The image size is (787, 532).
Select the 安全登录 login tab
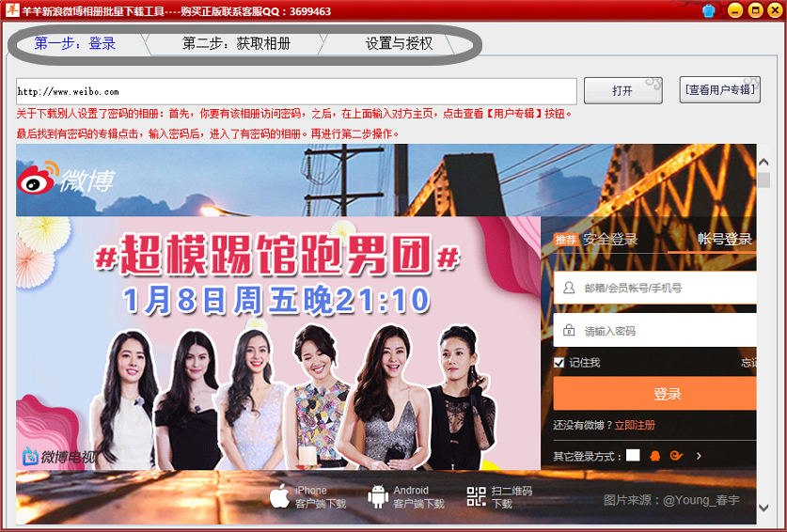(609, 240)
